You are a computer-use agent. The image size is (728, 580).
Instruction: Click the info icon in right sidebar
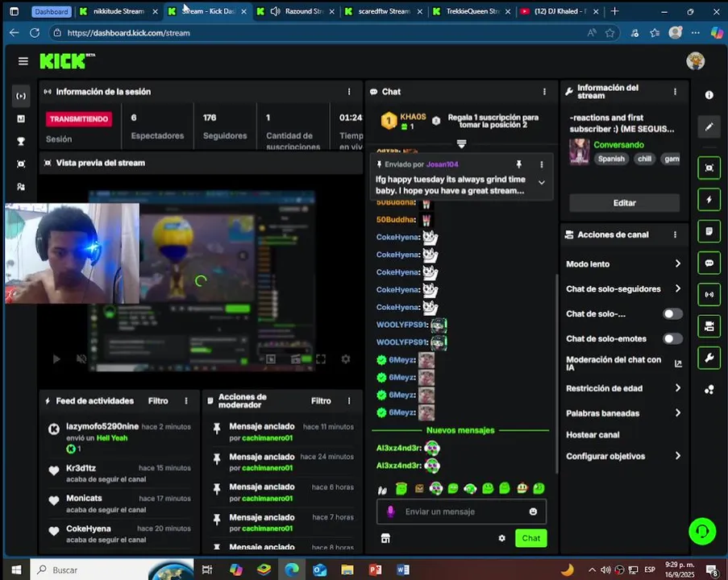pos(709,95)
